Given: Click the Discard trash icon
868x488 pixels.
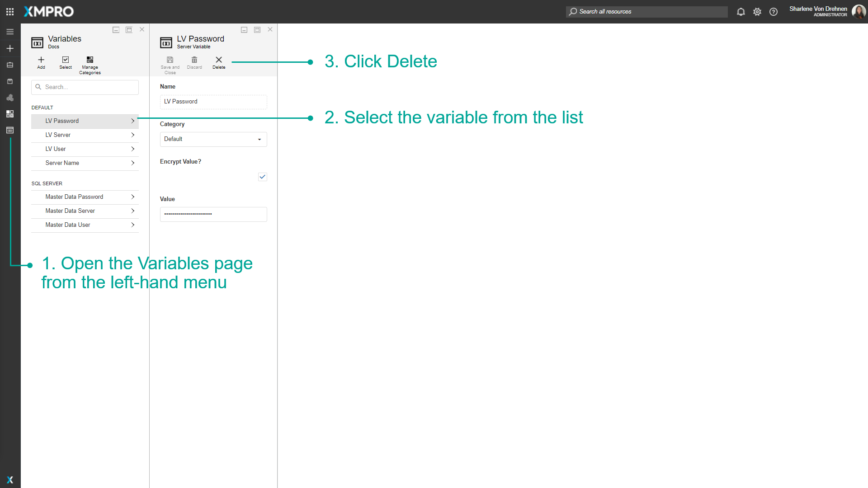Looking at the screenshot, I should click(x=194, y=61).
